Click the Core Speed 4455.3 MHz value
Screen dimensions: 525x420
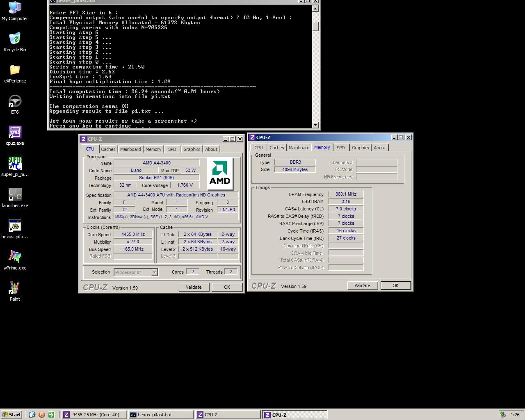pyautogui.click(x=133, y=234)
